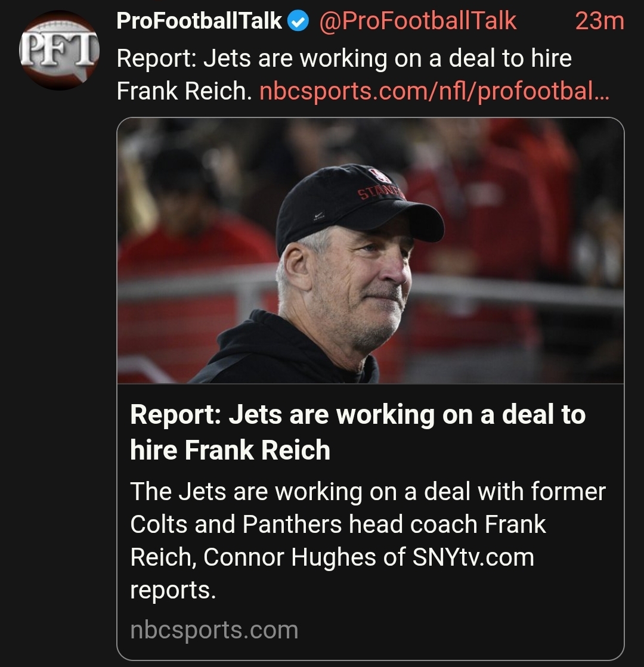The width and height of the screenshot is (644, 667).
Task: Click the blue verified badge
Action: [298, 22]
